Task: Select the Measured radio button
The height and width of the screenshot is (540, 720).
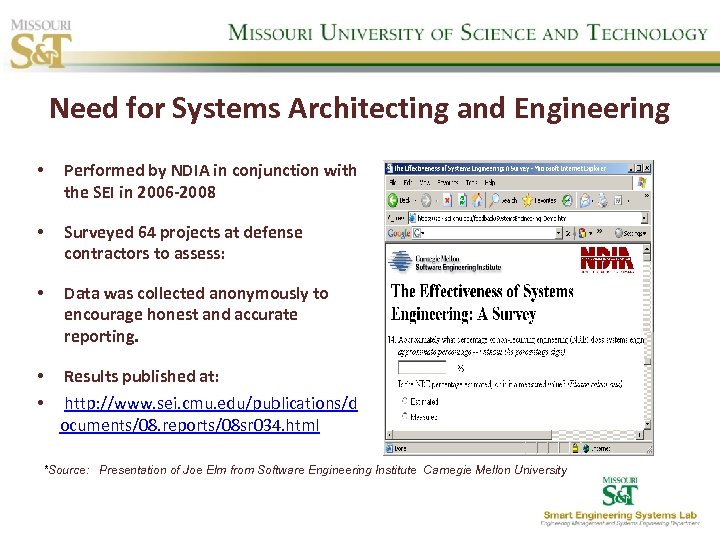Action: tap(405, 416)
